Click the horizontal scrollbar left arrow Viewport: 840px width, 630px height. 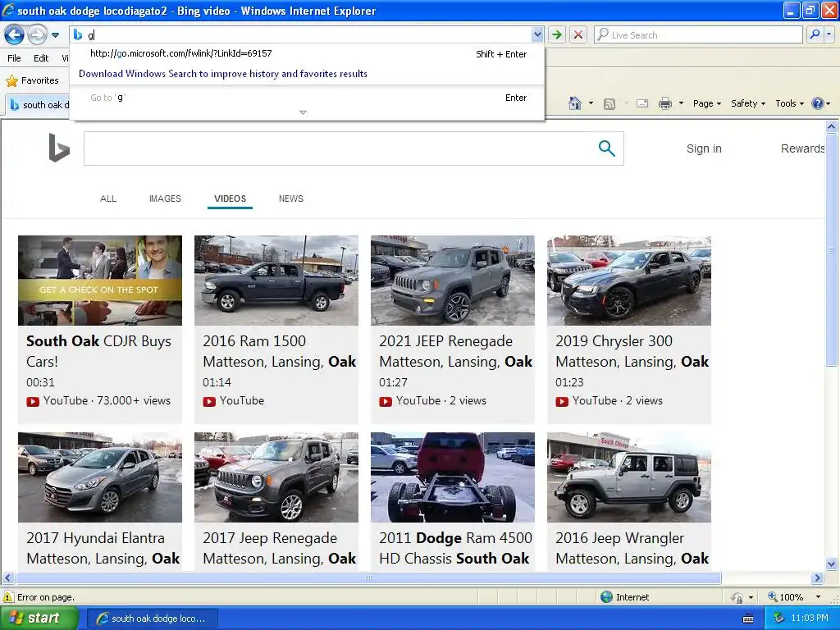[7, 578]
